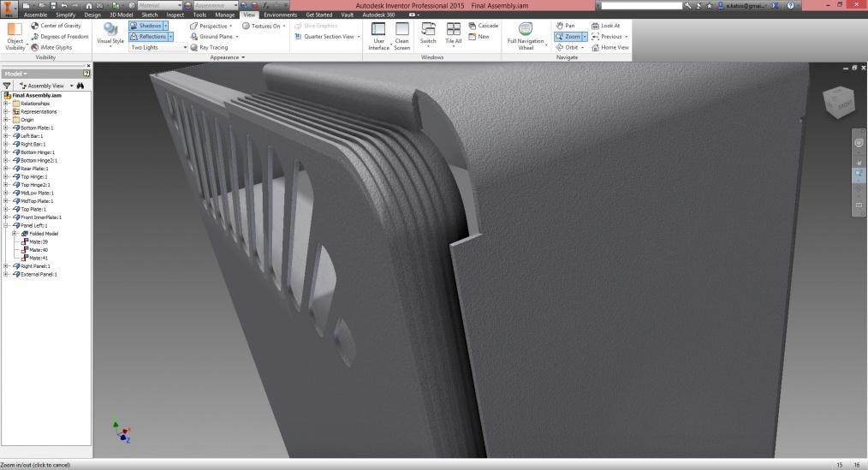Select Folded Model under Panel Left

[43, 234]
